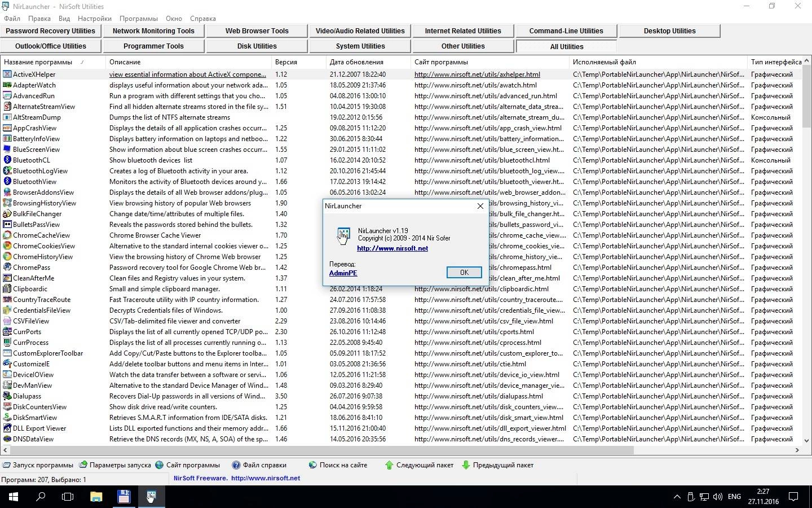Image resolution: width=812 pixels, height=508 pixels.
Task: Click the AlternateStreamView program icon
Action: tap(7, 107)
